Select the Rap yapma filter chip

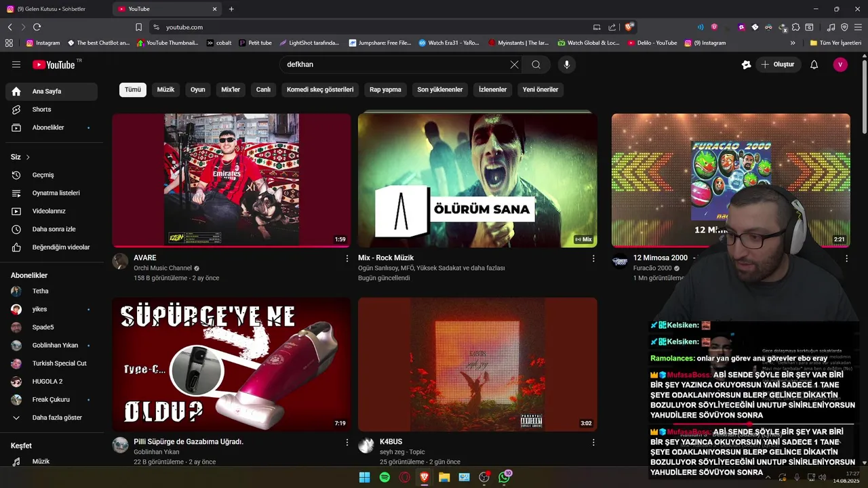pos(385,89)
